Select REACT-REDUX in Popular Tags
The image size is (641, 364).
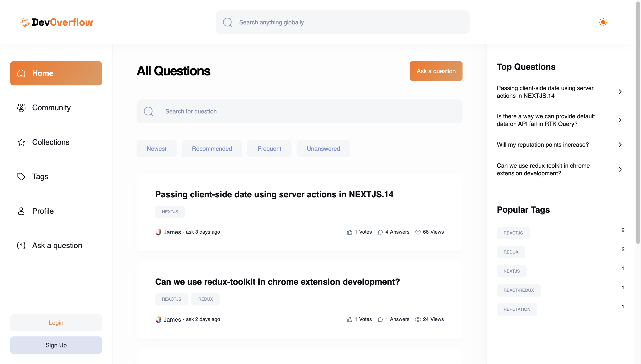[x=518, y=290]
